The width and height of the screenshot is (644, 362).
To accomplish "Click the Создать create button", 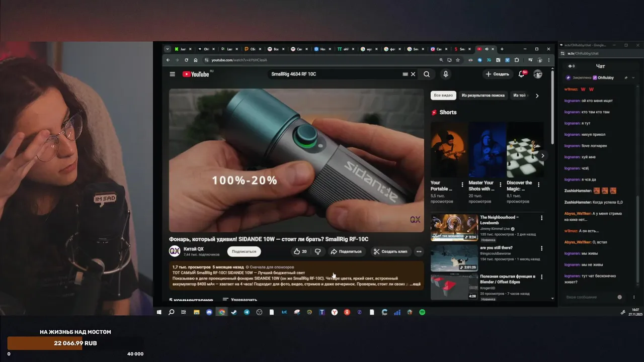I will 498,74.
